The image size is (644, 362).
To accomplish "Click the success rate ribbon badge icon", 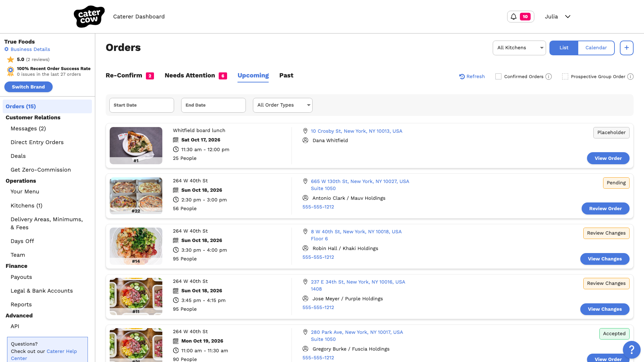I will pyautogui.click(x=11, y=71).
